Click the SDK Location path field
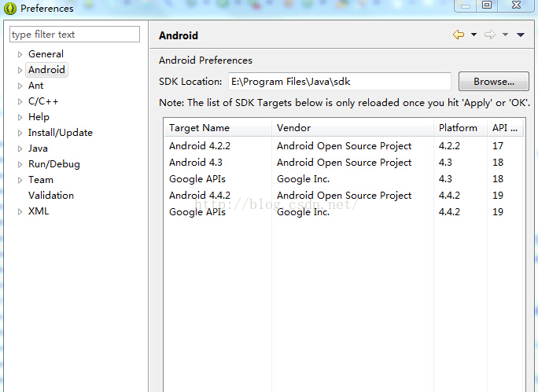The image size is (538, 392). click(x=339, y=81)
